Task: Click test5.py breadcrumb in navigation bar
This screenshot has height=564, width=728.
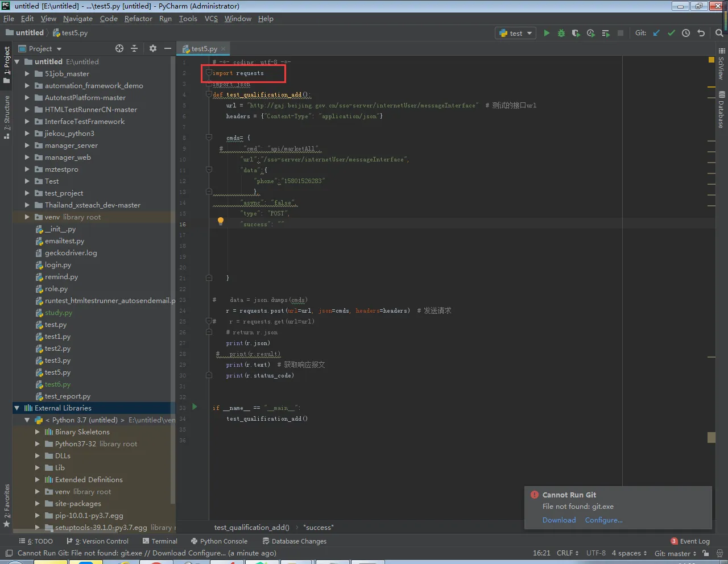Action: tap(70, 33)
